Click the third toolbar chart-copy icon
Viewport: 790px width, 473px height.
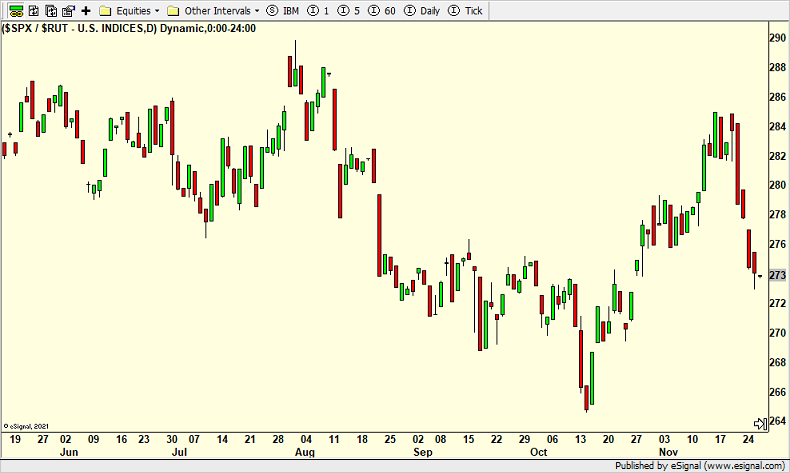50,10
